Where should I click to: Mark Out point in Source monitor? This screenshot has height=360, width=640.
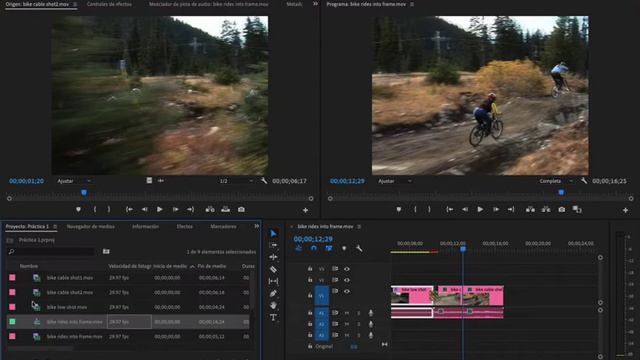[109, 209]
